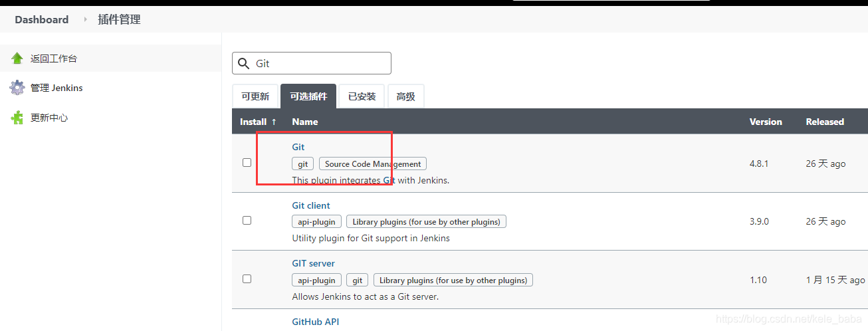Click the breadcrumb arrow after Dashboard
This screenshot has width=868, height=331.
coord(85,19)
